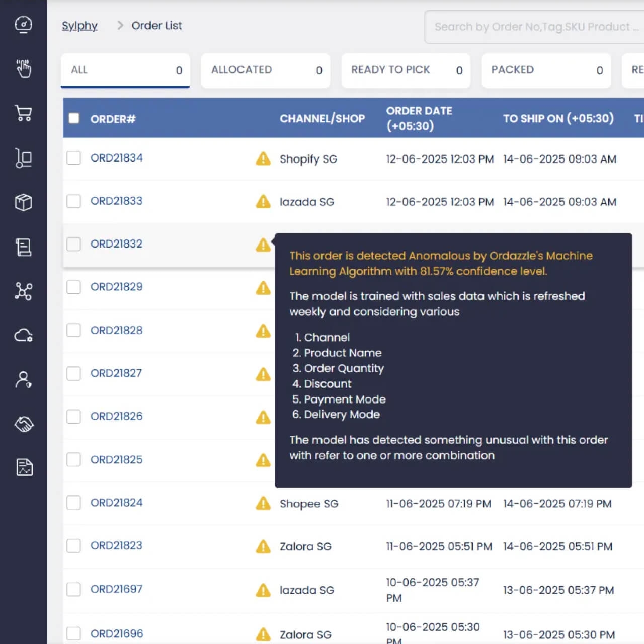This screenshot has width=644, height=644.
Task: Click warning icon for order ORD21834
Action: point(263,158)
